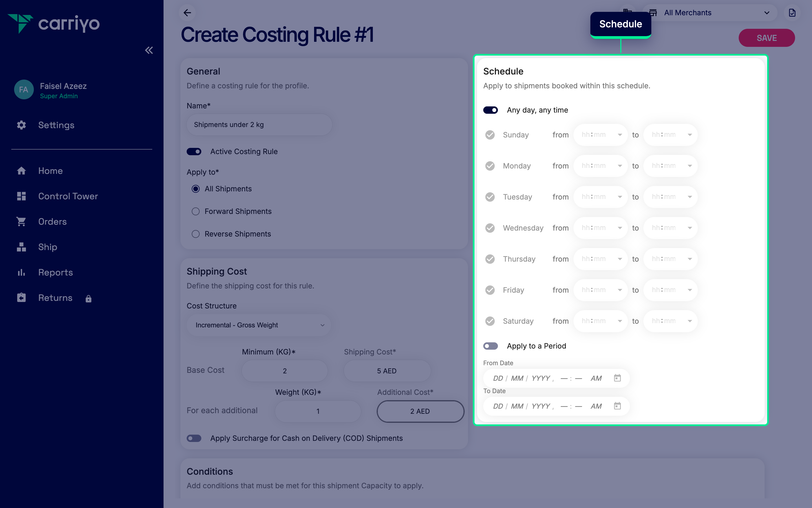
Task: Open Orders menu item
Action: [52, 222]
